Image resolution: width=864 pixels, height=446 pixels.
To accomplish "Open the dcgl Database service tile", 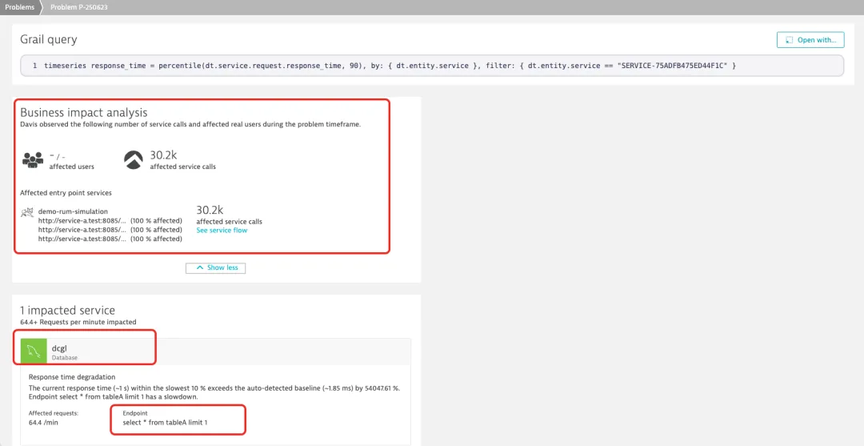I will 215,352.
